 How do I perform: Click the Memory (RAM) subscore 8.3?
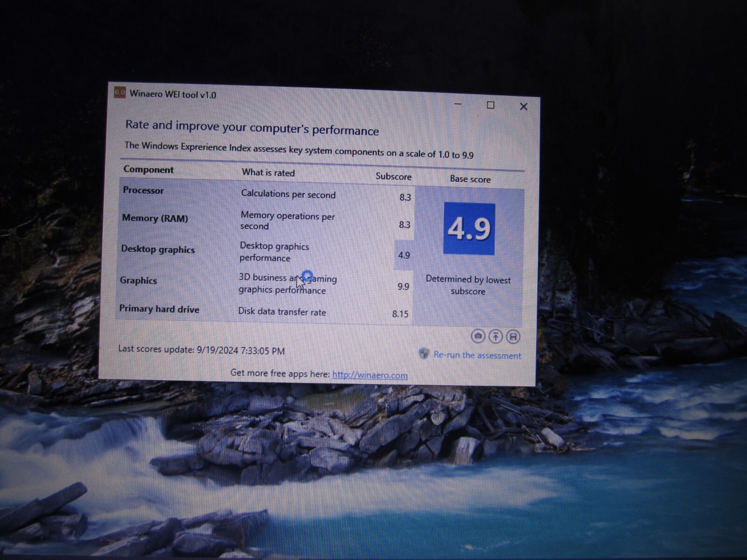click(x=405, y=225)
